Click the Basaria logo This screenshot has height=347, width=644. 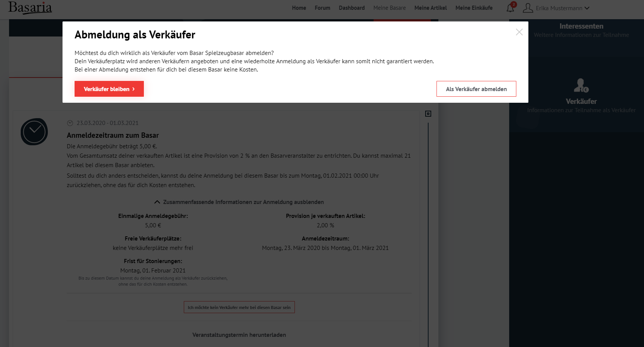click(30, 8)
